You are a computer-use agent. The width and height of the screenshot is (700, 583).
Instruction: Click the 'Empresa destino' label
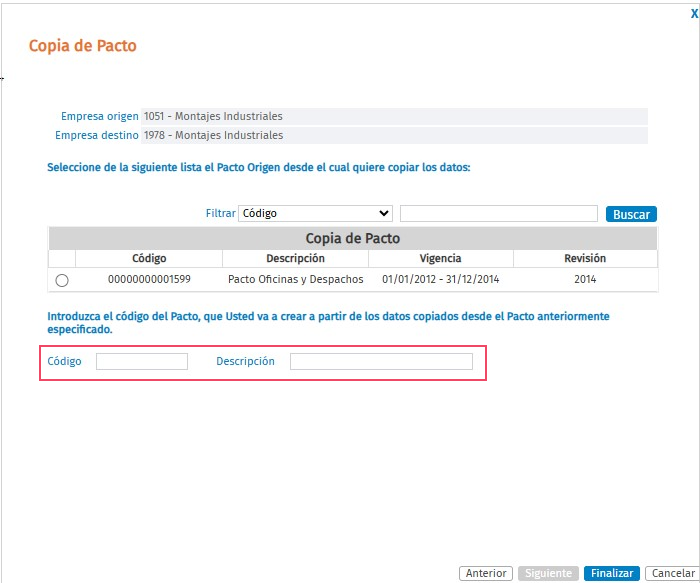(96, 135)
